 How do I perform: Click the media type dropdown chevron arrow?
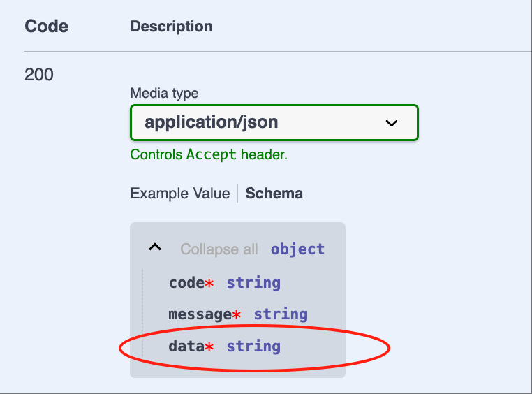coord(391,123)
